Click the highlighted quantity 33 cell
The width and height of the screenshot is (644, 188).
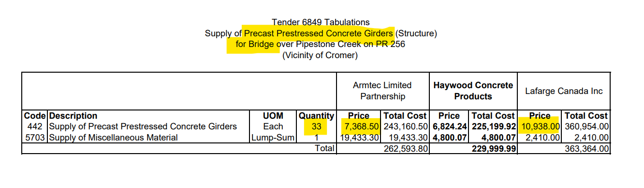(x=316, y=126)
